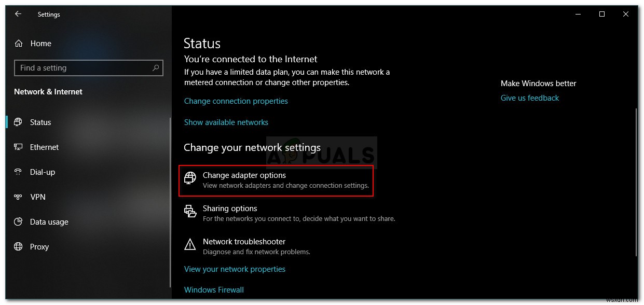Select Status in the Network & Internet sidebar
The image size is (644, 305).
tap(42, 122)
